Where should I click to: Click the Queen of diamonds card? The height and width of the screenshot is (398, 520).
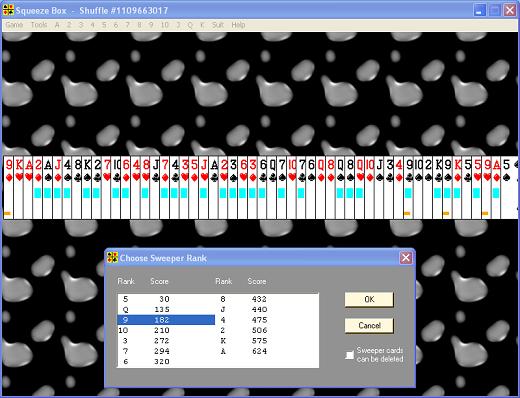tap(321, 188)
